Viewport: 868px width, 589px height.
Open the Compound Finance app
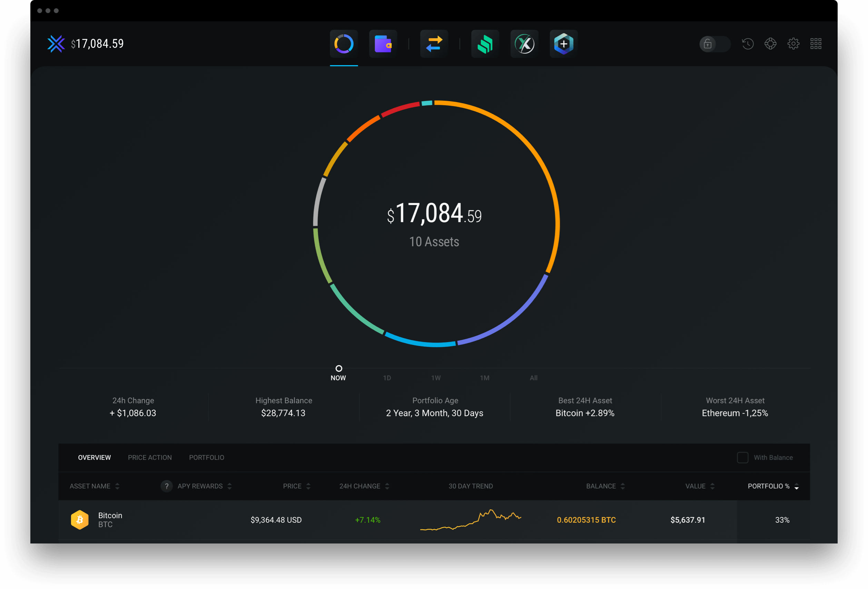pyautogui.click(x=485, y=43)
